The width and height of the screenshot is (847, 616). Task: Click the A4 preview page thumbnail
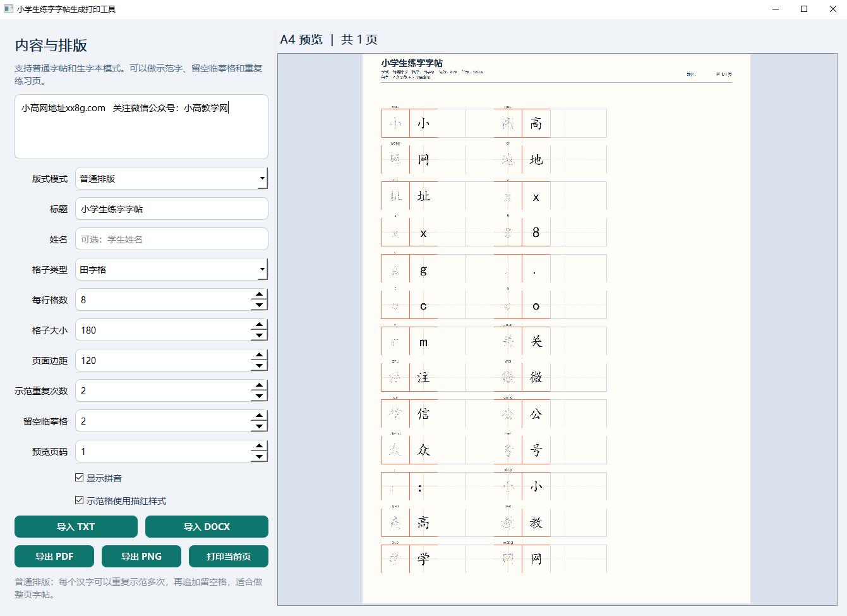(556, 329)
